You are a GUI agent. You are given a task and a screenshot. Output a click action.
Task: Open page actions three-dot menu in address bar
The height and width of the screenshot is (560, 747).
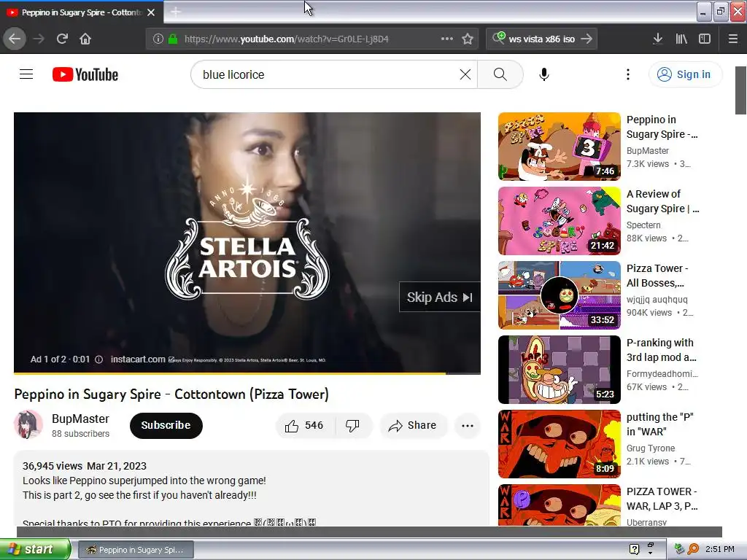447,39
